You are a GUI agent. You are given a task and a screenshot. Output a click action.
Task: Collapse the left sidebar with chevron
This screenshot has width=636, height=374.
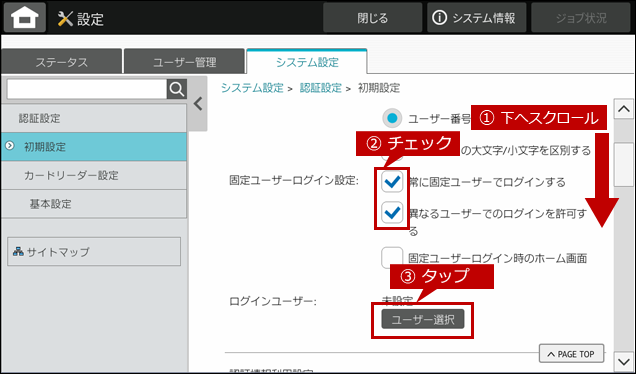198,104
